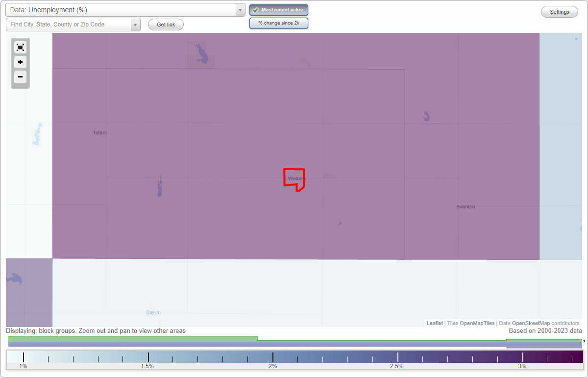
Task: Click the Western town outlined in red
Action: 294,179
